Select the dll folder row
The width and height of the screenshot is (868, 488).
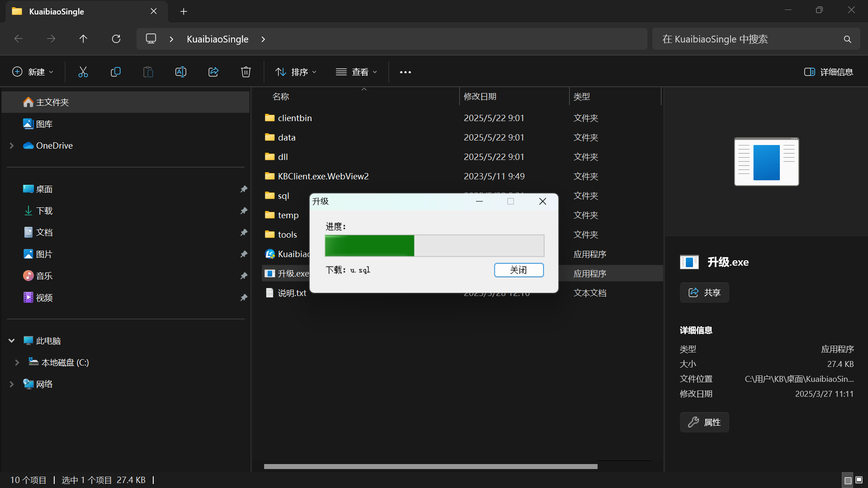tap(462, 157)
